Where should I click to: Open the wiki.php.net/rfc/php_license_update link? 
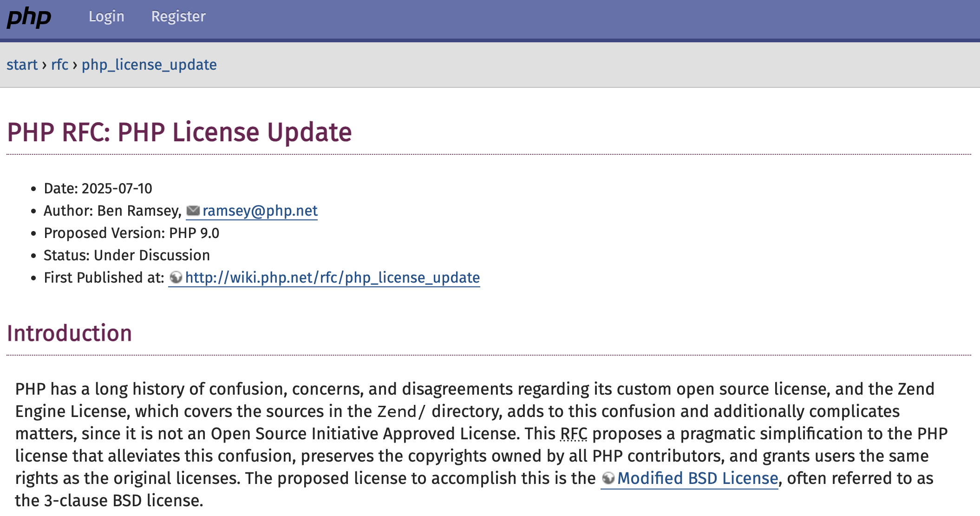[333, 278]
